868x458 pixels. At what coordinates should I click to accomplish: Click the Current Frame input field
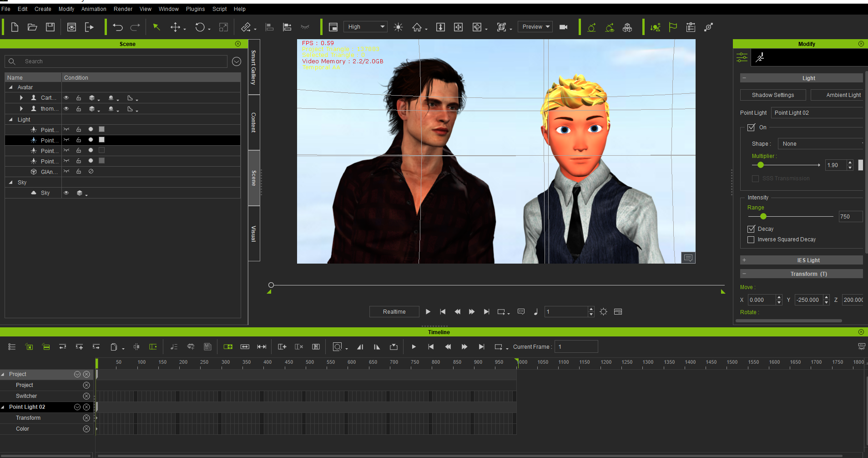(x=576, y=347)
